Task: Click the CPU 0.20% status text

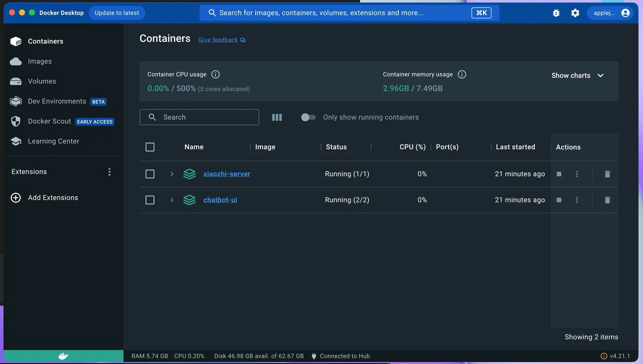Action: pos(189,356)
